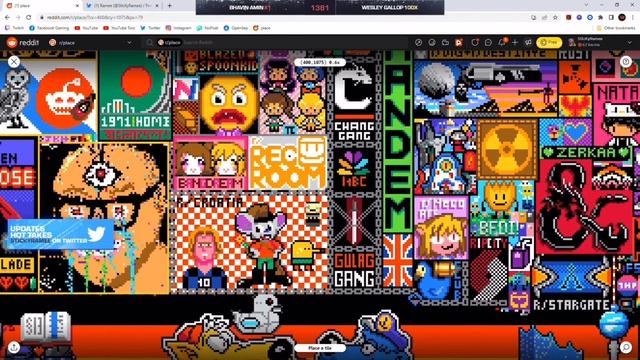Click the Place a tile button
This screenshot has width=640, height=360.
pyautogui.click(x=320, y=348)
